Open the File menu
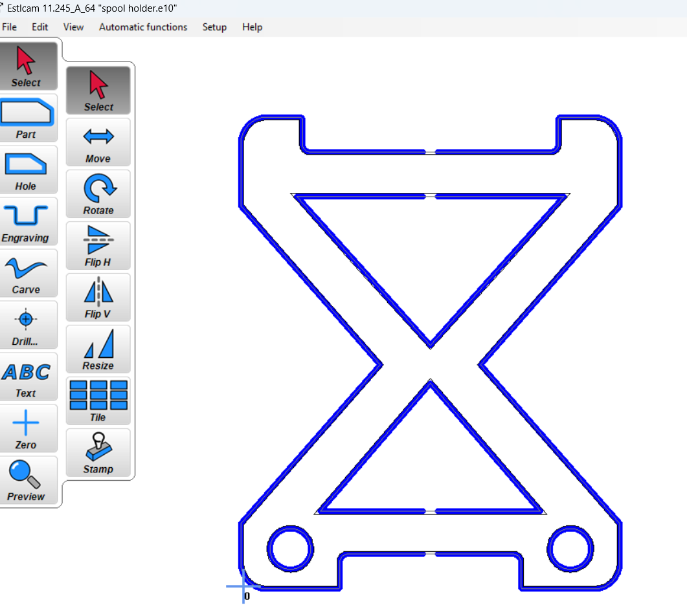 (x=10, y=27)
